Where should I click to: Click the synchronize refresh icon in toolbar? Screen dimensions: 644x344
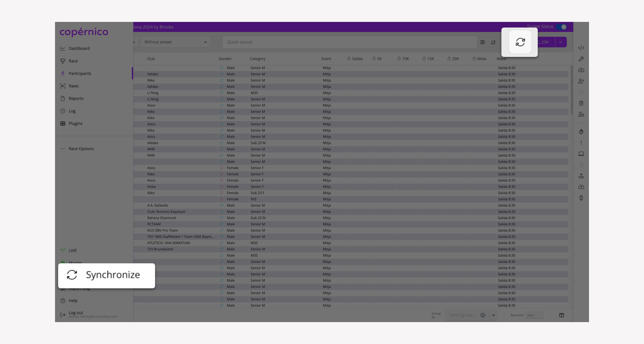(x=520, y=42)
